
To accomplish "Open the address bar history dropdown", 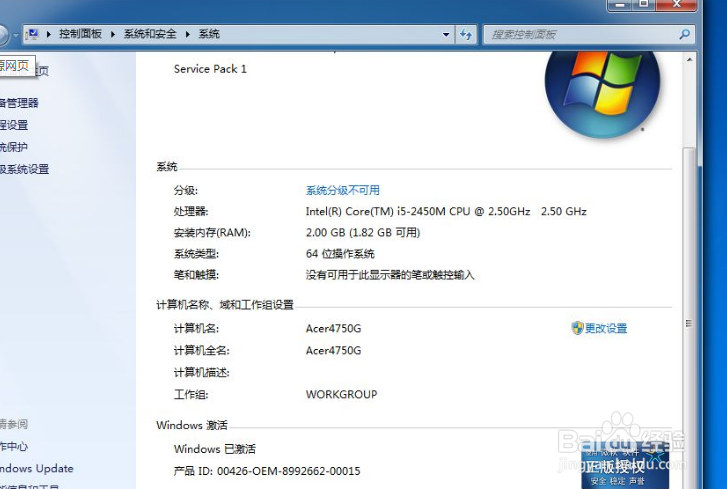I will (446, 34).
